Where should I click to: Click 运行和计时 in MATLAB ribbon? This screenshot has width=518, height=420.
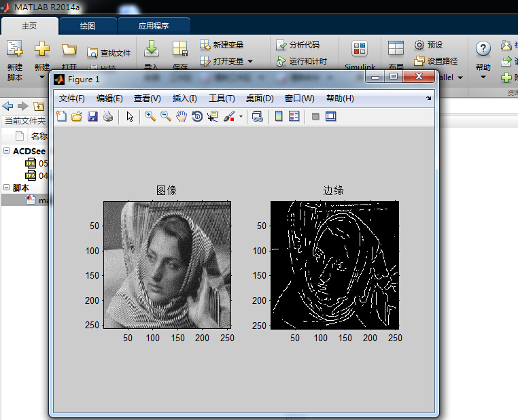point(301,61)
